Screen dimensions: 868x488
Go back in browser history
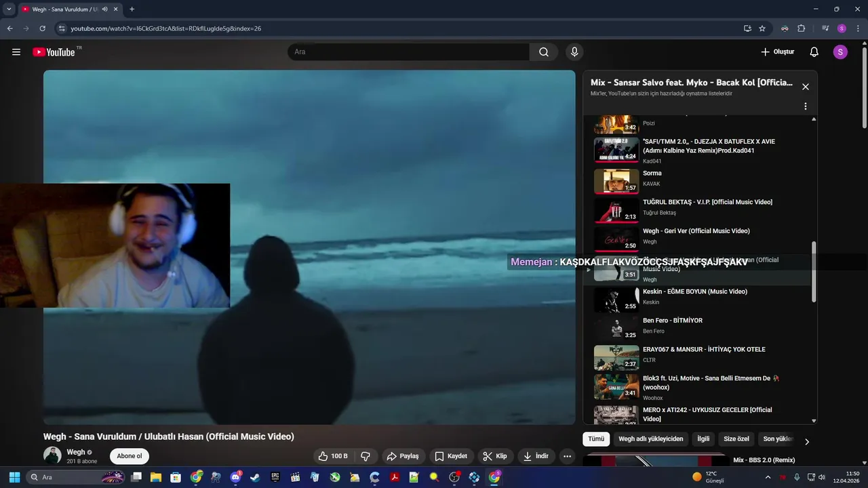click(x=9, y=28)
